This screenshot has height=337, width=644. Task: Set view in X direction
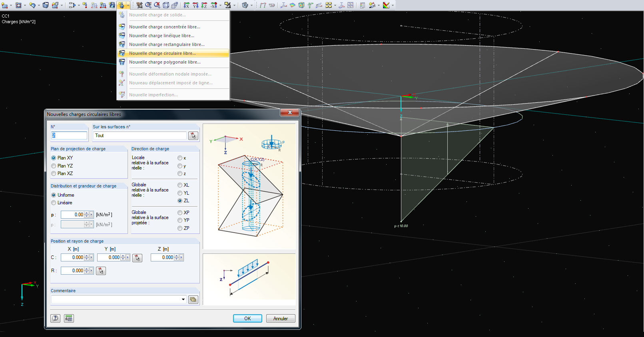187,5
